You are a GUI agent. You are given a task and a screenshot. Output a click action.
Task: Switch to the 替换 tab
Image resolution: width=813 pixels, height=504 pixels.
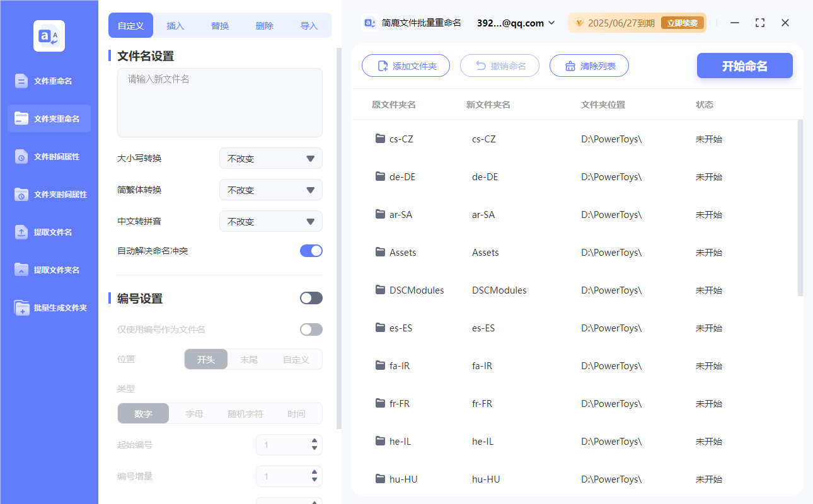219,25
